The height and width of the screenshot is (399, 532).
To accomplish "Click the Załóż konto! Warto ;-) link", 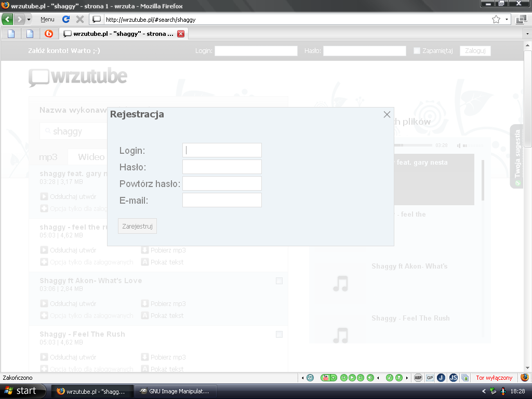I will click(64, 51).
